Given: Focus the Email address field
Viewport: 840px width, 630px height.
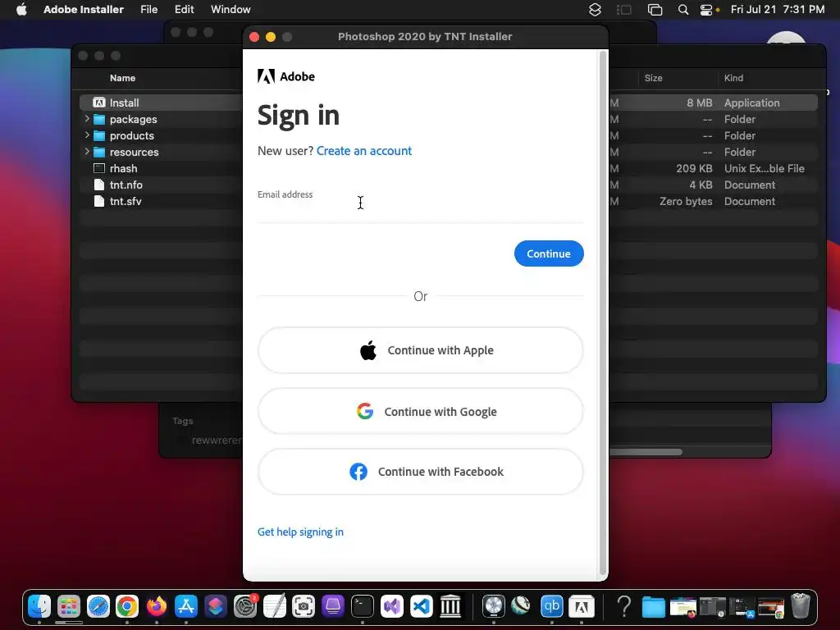Looking at the screenshot, I should tap(421, 206).
